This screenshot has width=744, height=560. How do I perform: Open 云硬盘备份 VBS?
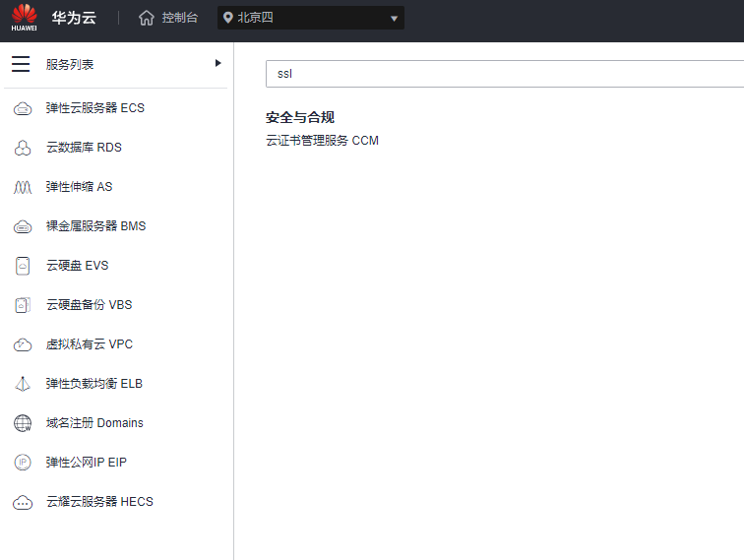tap(89, 305)
